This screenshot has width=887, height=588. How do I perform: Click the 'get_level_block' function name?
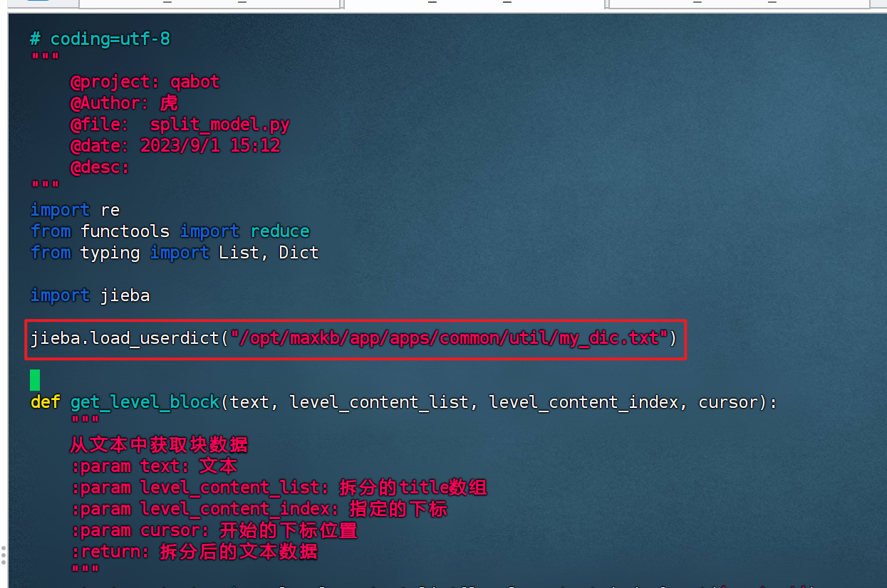tap(145, 402)
